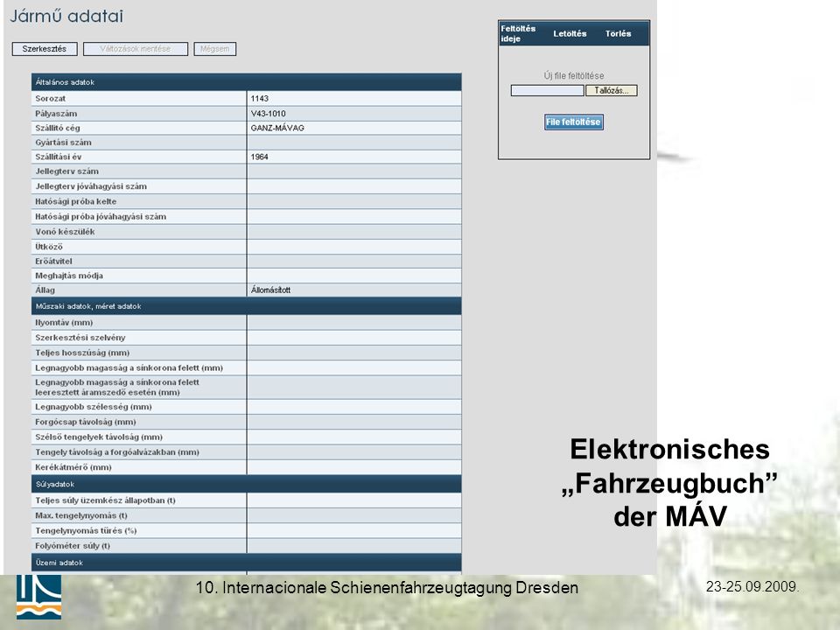Click the Teljes súly üzemkész állapotban label

point(106,500)
